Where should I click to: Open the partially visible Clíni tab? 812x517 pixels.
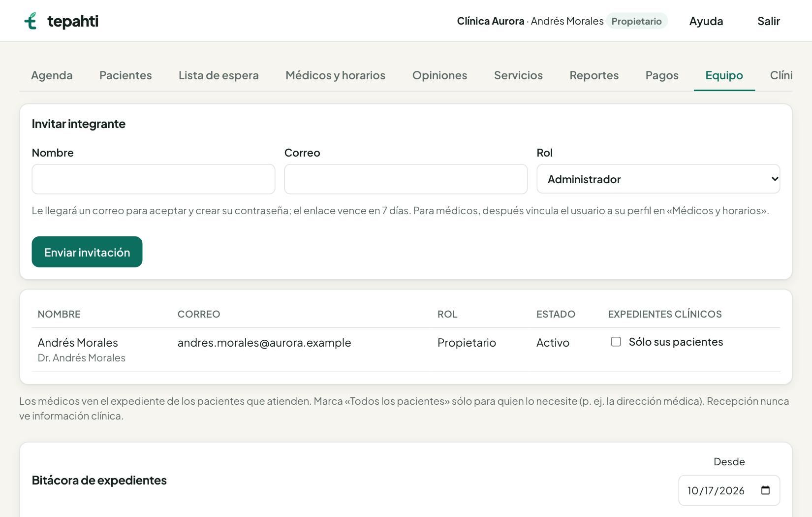pyautogui.click(x=781, y=75)
